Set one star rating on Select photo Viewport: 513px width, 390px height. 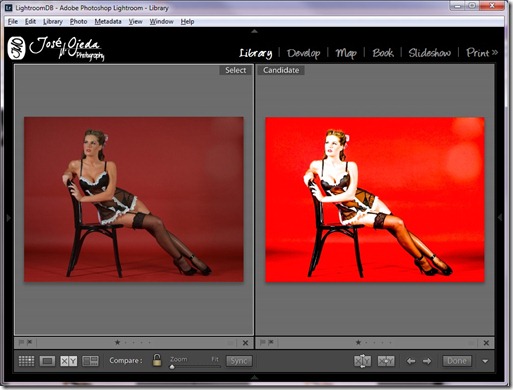click(117, 342)
